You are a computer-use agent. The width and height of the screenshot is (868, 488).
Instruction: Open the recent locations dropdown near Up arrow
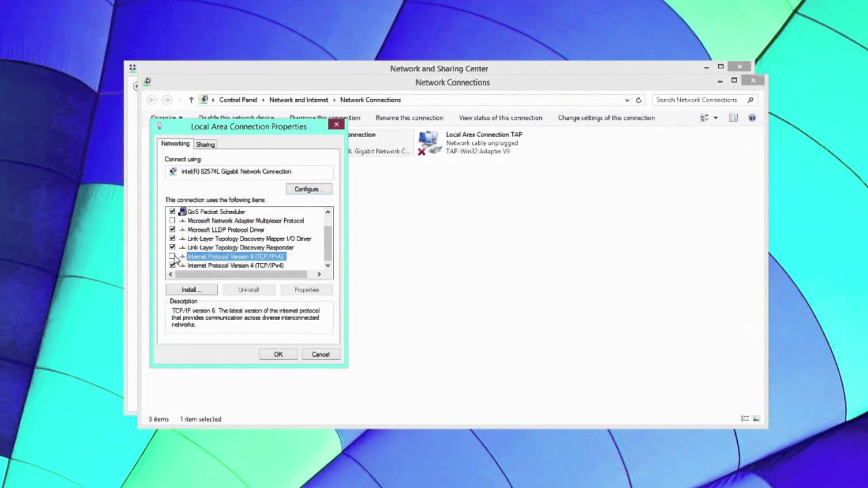pos(180,100)
